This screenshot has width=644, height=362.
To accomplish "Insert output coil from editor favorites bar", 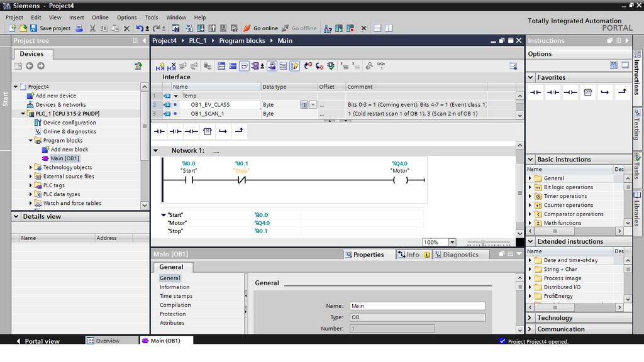I will coord(191,131).
